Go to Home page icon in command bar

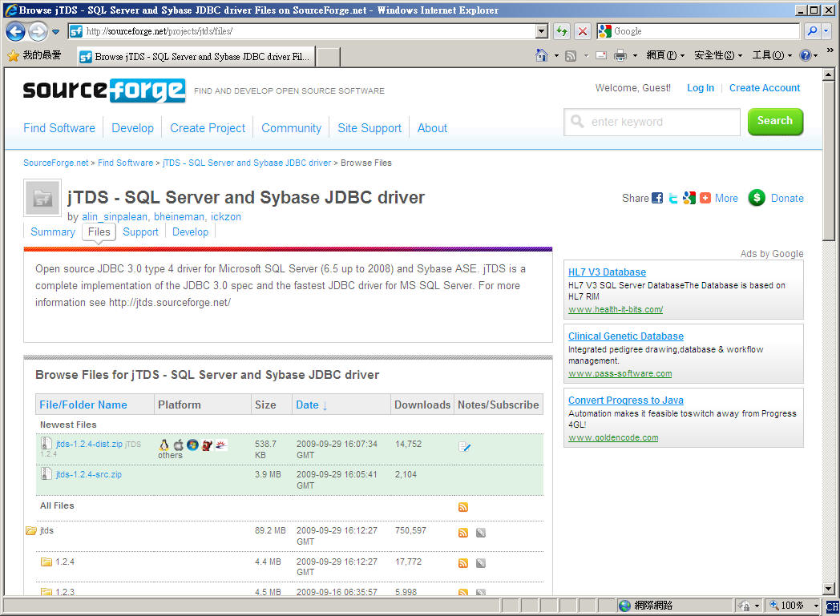pos(542,55)
